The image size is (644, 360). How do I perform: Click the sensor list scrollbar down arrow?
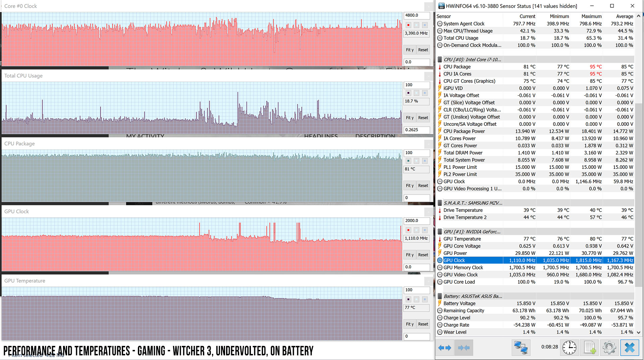639,332
